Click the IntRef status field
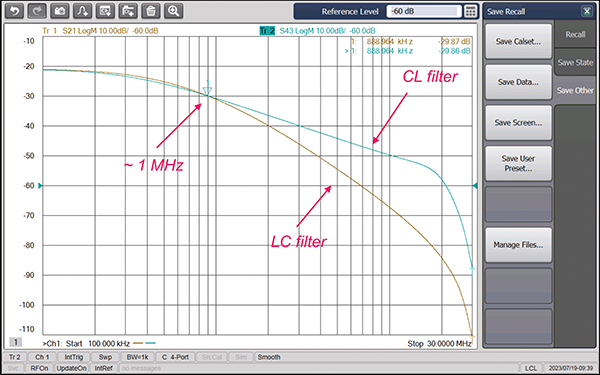 [103, 368]
